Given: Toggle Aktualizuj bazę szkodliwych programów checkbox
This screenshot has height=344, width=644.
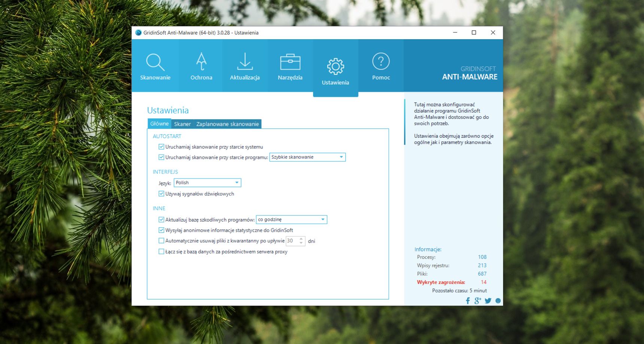Looking at the screenshot, I should [161, 219].
